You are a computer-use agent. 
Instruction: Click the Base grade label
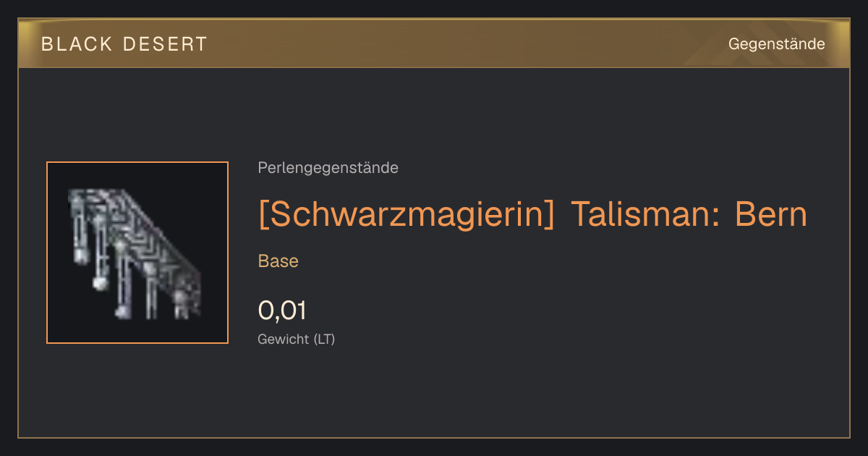(278, 261)
